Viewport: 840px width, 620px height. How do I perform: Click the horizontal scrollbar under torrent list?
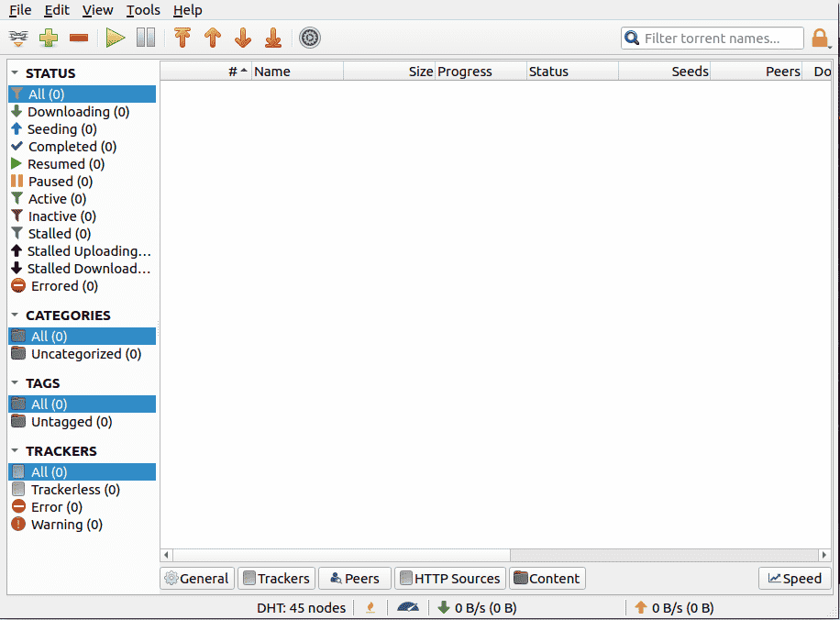[x=495, y=555]
